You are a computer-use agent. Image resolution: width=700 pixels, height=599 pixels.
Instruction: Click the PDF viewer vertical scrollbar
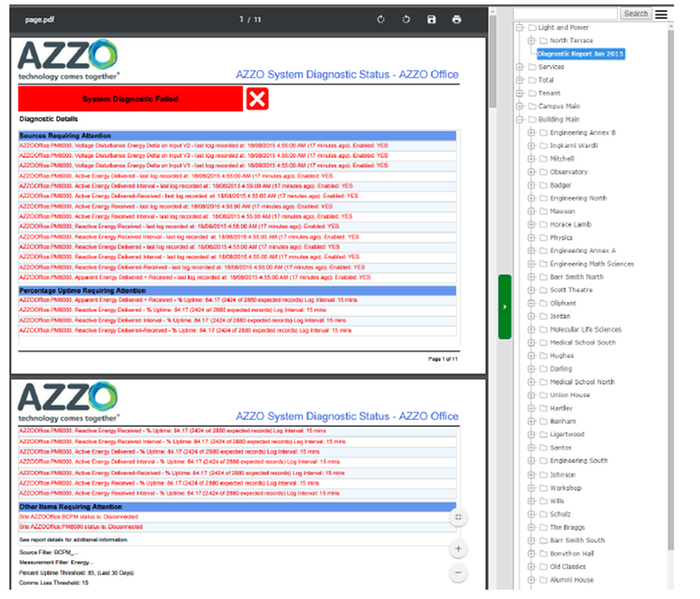493,61
